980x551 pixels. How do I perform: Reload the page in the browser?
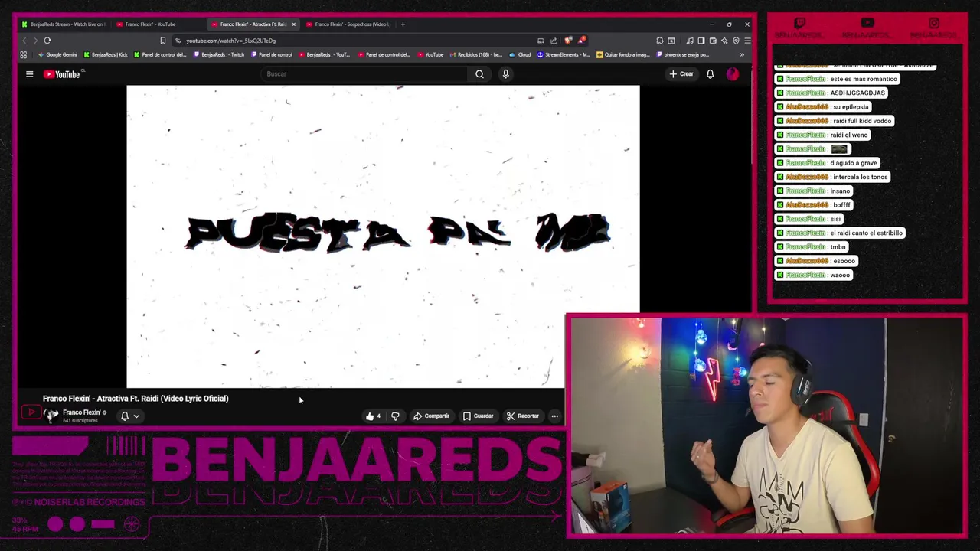click(x=47, y=41)
